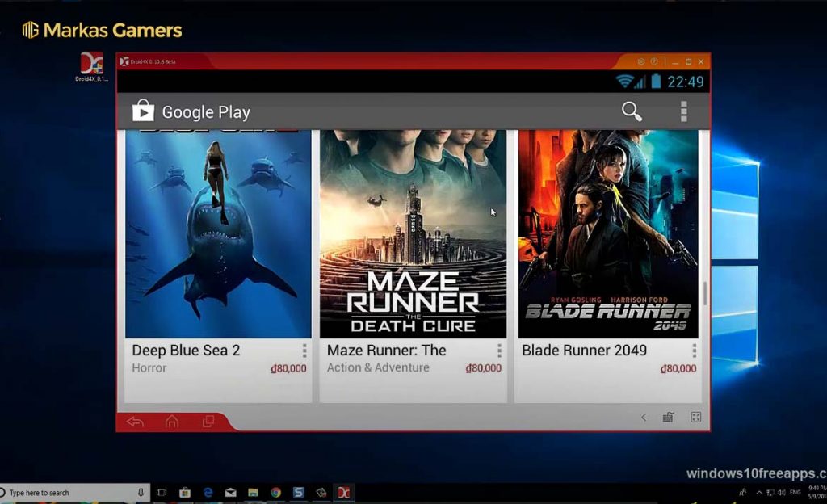Click the Horror genre label

click(149, 368)
